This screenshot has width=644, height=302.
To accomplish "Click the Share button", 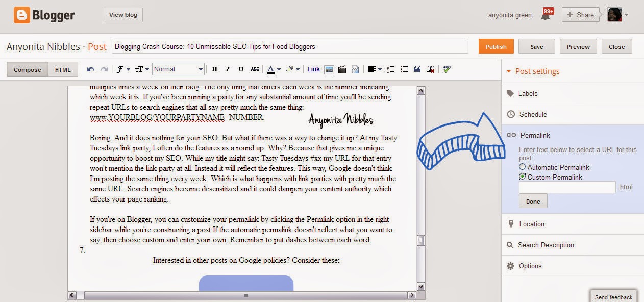I will click(581, 15).
